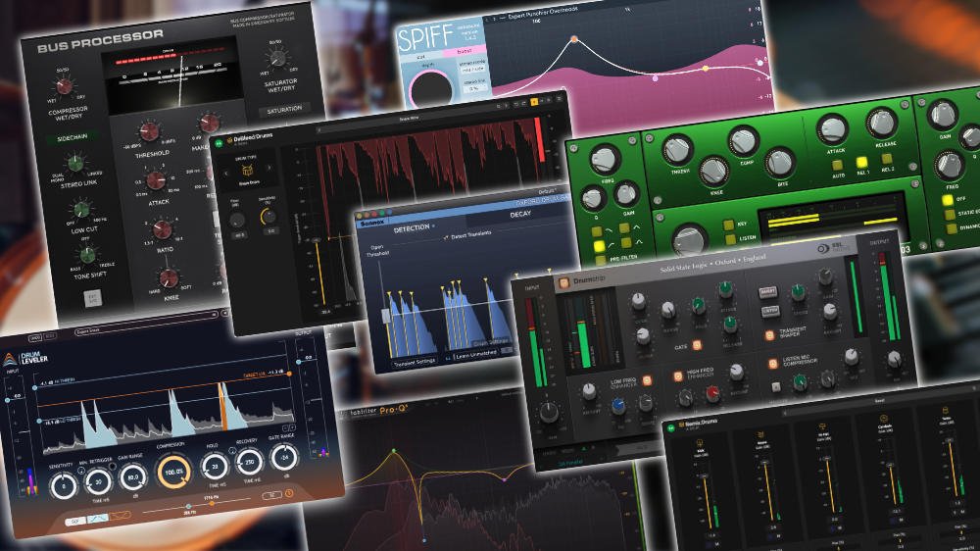Click the Drum Leveler help icon

289,493
